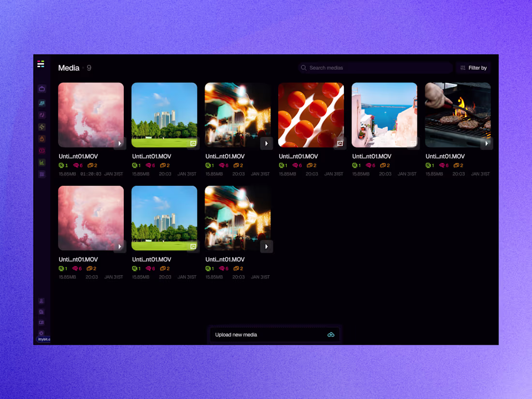Open the ittybit logo menu in the sidebar

42,64
